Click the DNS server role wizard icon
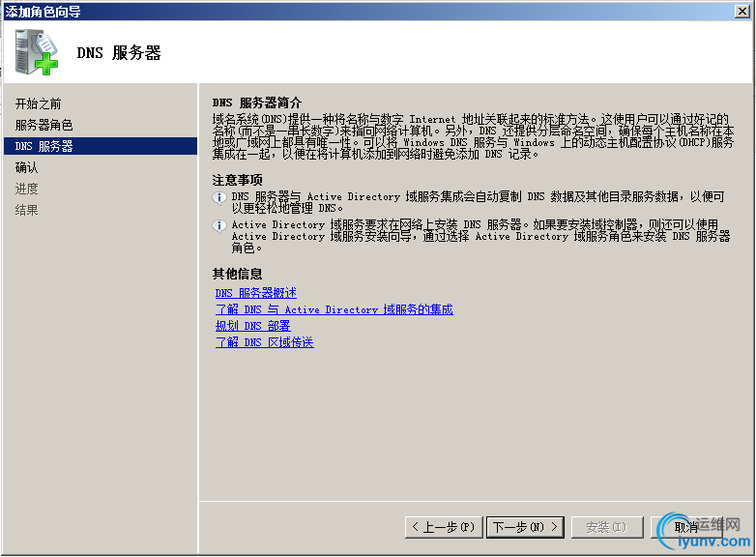The height and width of the screenshot is (557, 756). coord(36,52)
